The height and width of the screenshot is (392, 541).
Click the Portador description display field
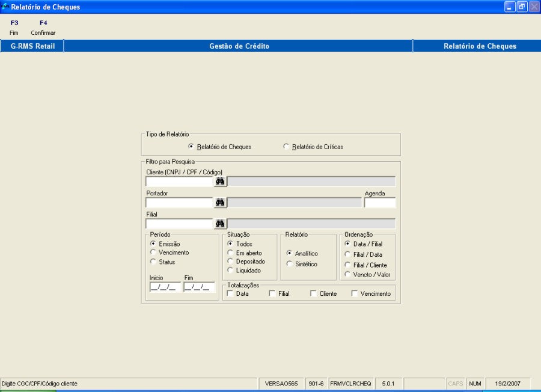(295, 203)
